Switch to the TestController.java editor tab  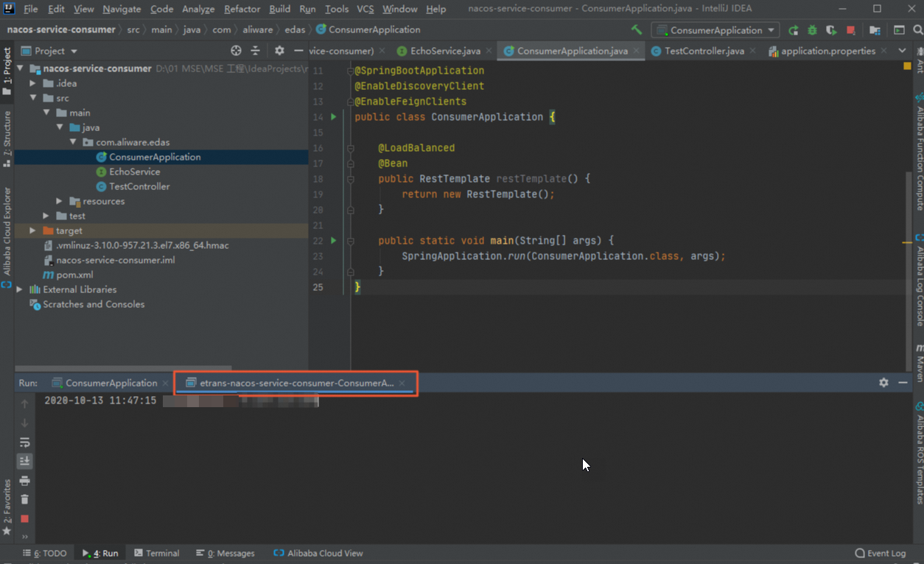704,51
